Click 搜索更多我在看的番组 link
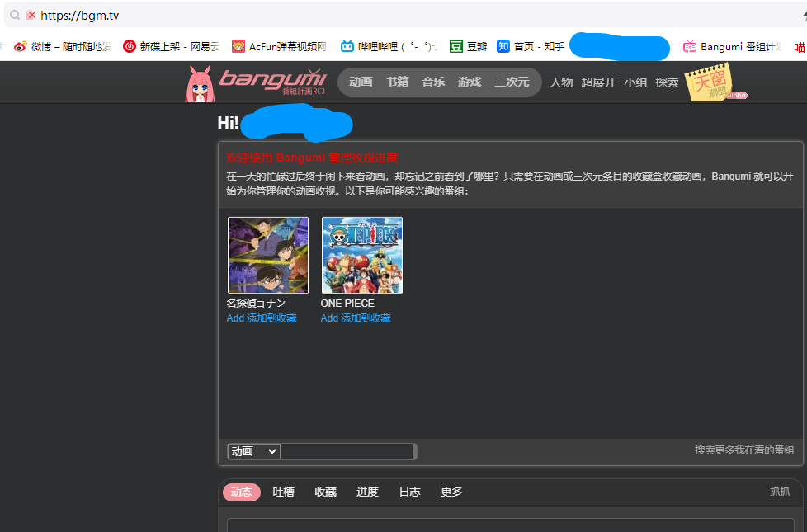 click(744, 450)
